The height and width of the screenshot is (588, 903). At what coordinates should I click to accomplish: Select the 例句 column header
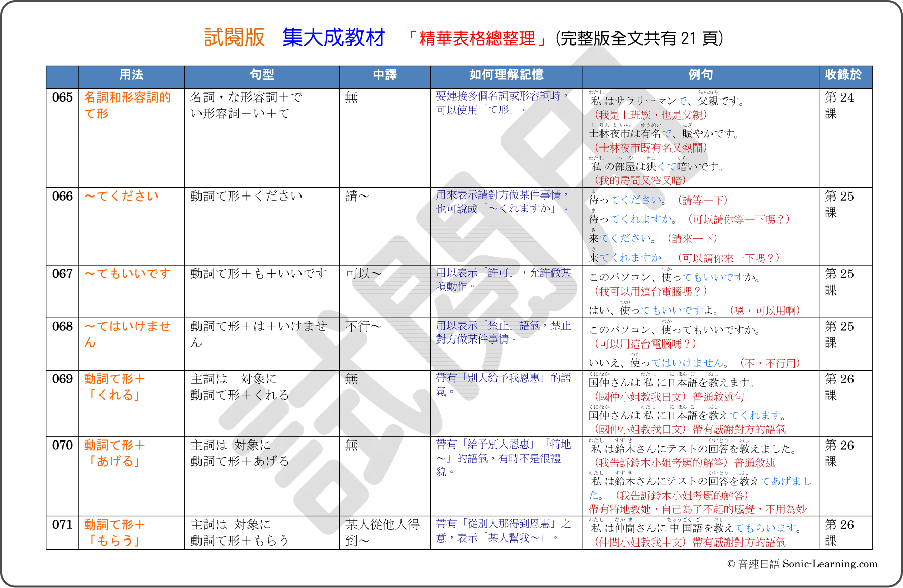pos(700,75)
